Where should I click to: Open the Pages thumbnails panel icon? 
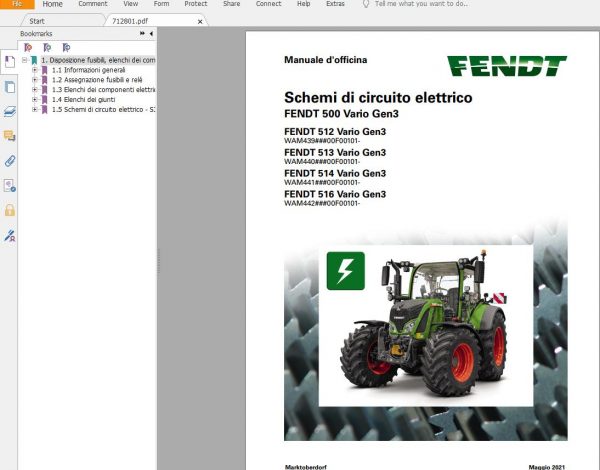pos(10,87)
